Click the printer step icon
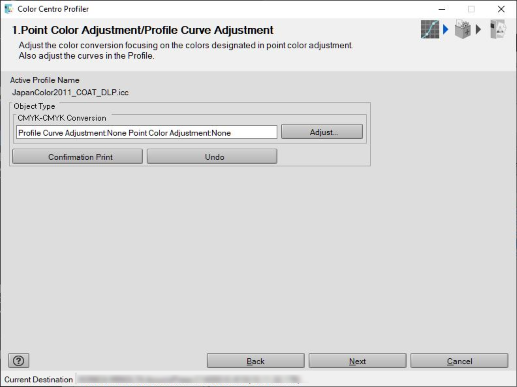517x387 pixels. pos(463,29)
